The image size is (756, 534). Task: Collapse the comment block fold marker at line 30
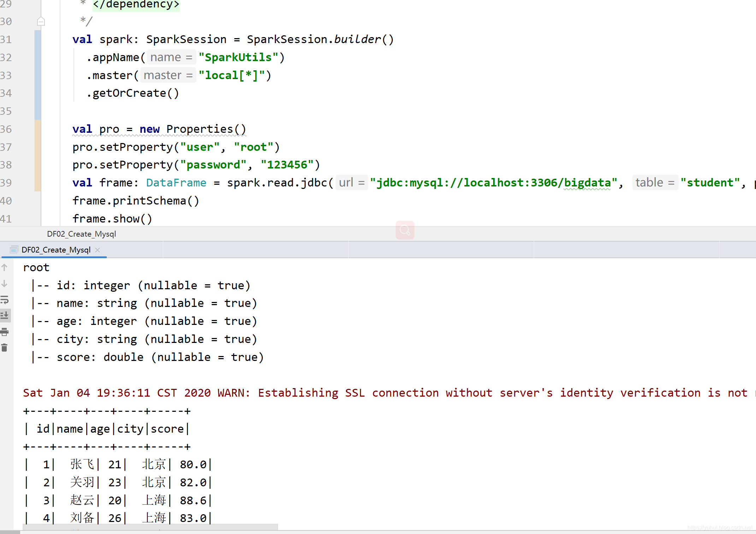41,22
